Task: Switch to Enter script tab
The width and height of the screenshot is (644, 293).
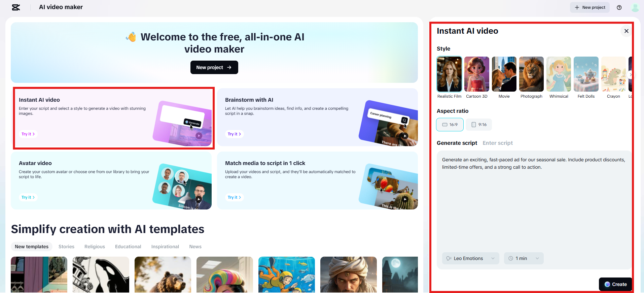Action: coord(498,143)
